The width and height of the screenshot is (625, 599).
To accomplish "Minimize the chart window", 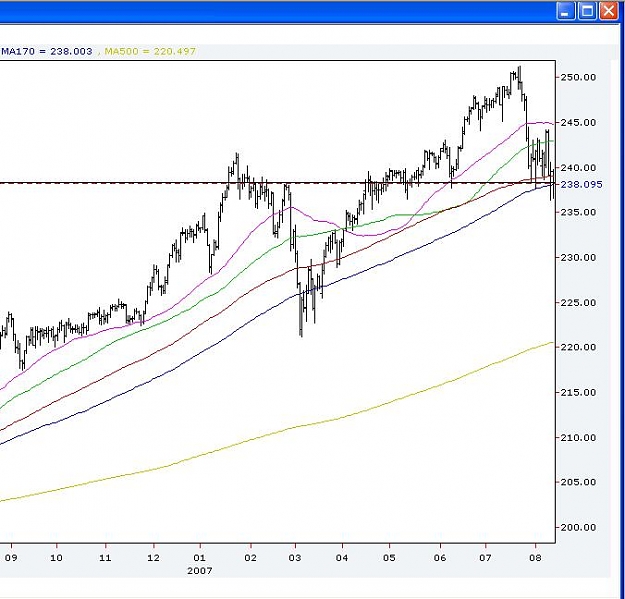I will [565, 11].
